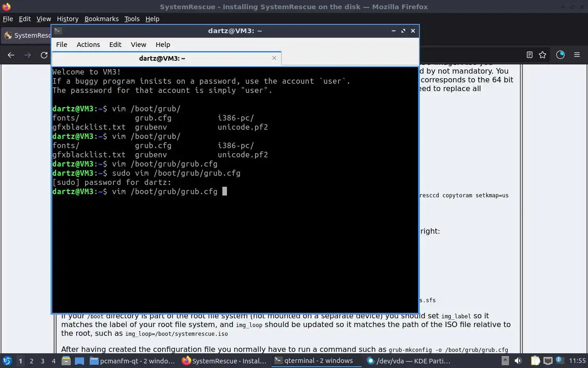This screenshot has width=588, height=368.
Task: Switch to virtual desktop 3
Action: tap(42, 361)
